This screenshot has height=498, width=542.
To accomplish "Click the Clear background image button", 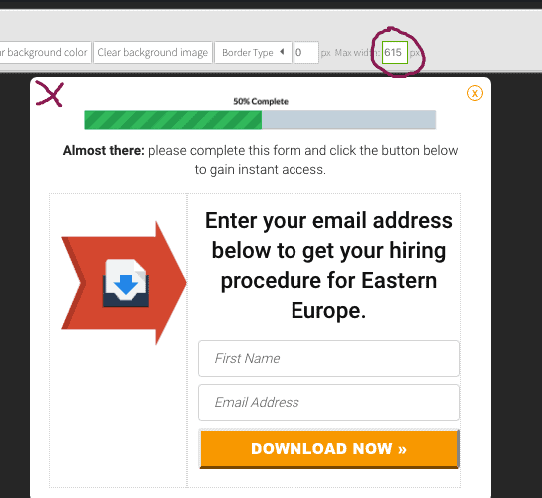I will [153, 53].
